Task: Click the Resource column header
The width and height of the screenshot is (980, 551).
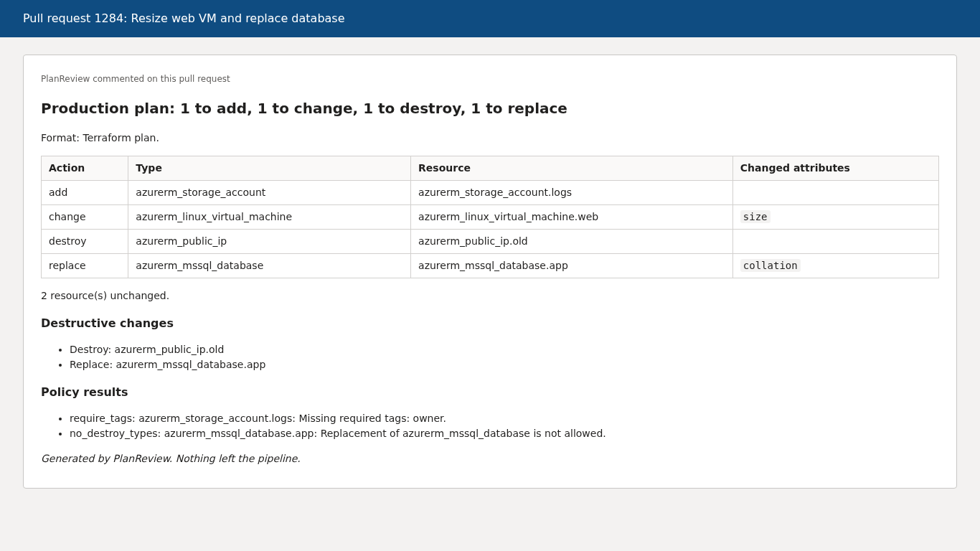Action: (x=572, y=168)
